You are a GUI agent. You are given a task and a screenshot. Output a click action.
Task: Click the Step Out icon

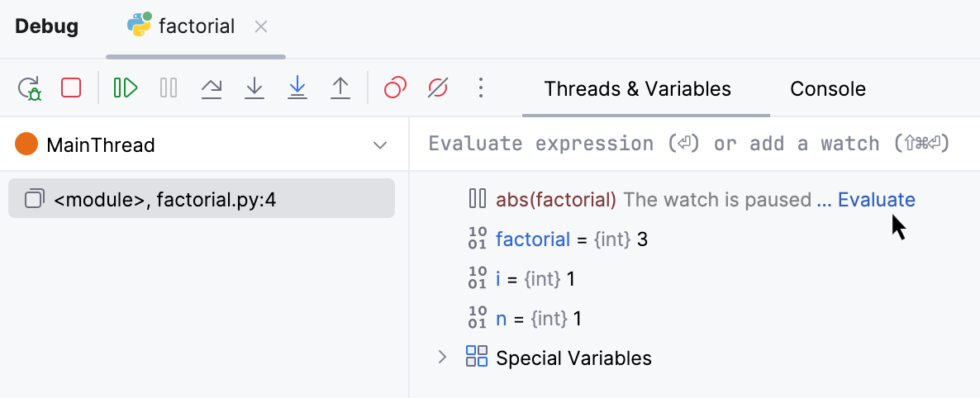click(340, 88)
